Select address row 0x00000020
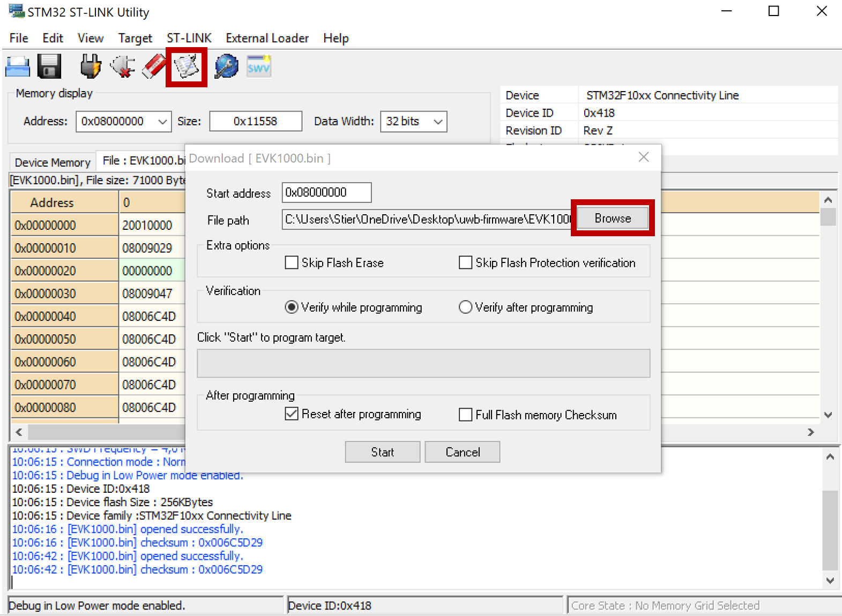Screen dimensions: 842x616 click(x=65, y=271)
